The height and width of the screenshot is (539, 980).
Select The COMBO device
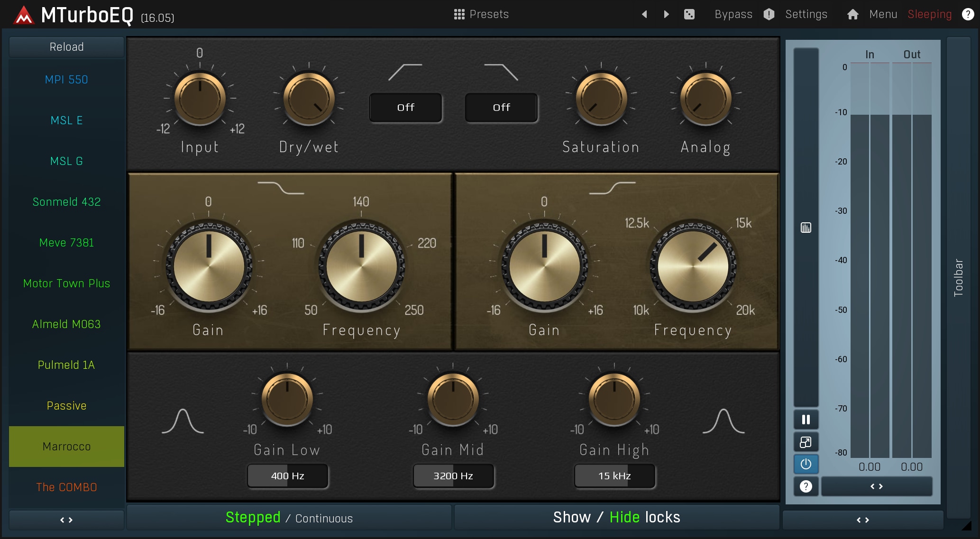point(66,487)
